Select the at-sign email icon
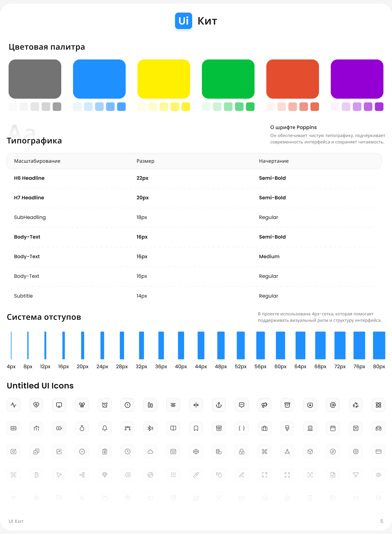 (333, 405)
